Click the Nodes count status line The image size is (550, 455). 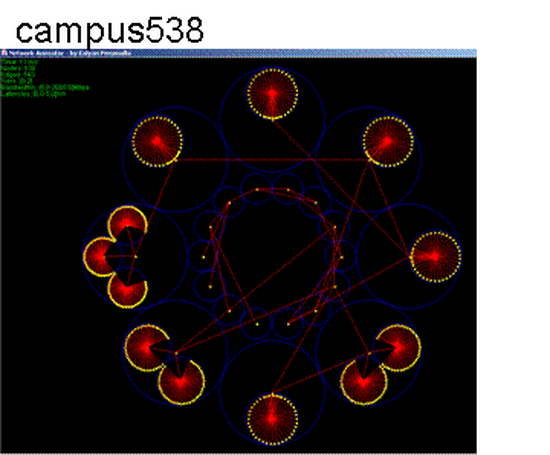point(18,68)
